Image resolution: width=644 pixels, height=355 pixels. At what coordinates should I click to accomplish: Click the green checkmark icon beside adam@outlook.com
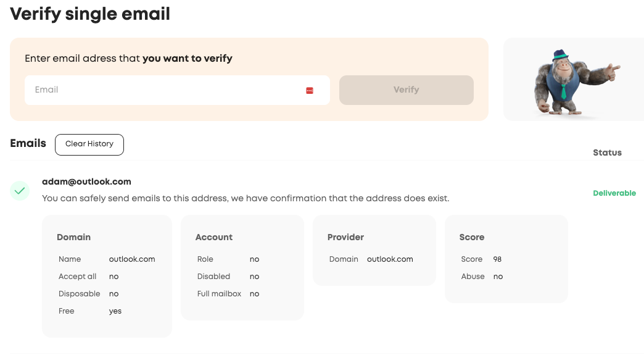coord(20,191)
